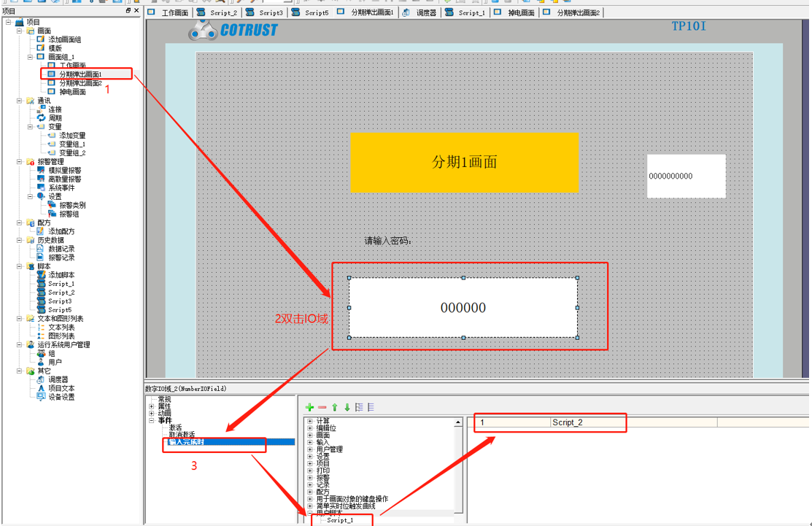Click the 连接 connection icon in project tree
This screenshot has height=526, width=812.
(x=41, y=109)
